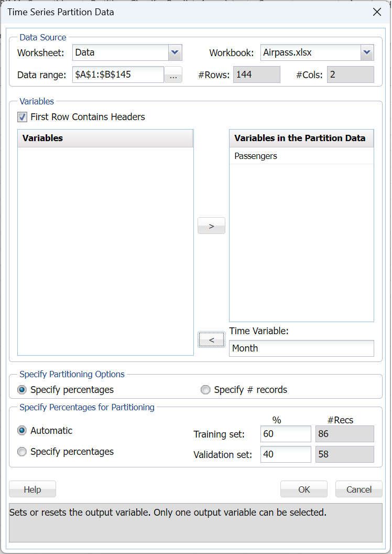Click the Cancel button
Screen dimensions: 392x554
359,489
